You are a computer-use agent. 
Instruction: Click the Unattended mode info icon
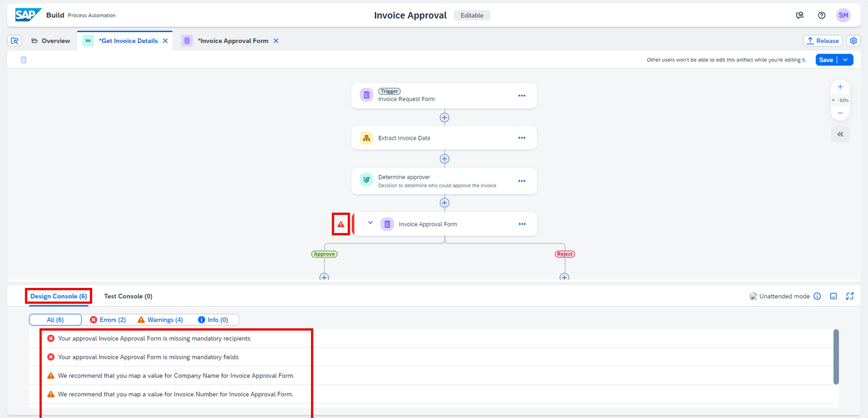click(x=817, y=296)
